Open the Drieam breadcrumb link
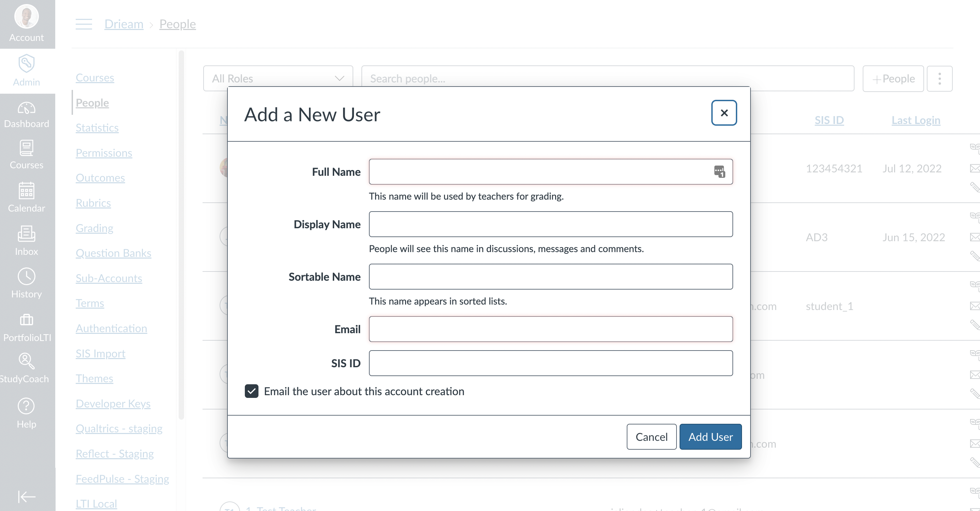The image size is (980, 511). [124, 24]
